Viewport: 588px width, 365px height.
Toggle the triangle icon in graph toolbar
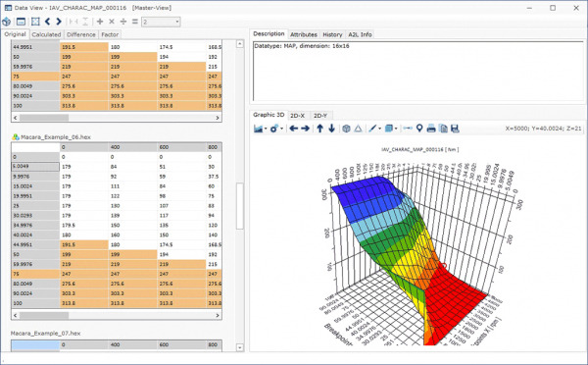coord(358,129)
